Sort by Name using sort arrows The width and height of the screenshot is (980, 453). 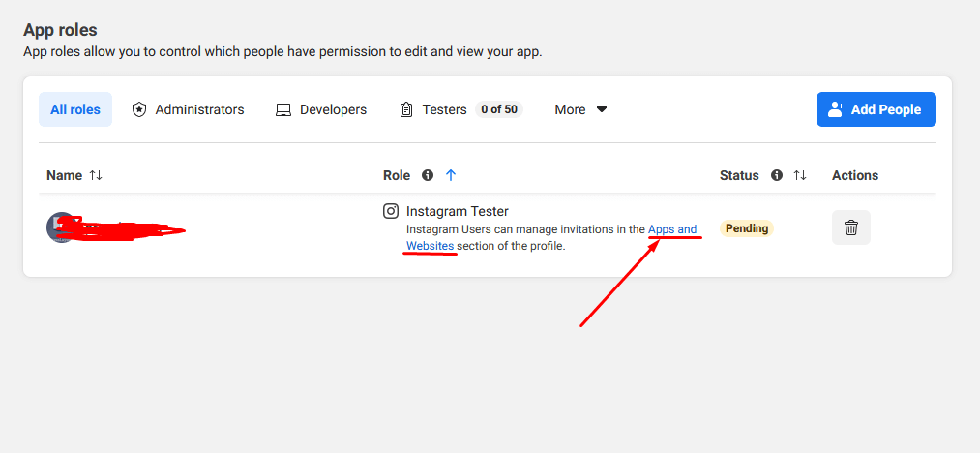tap(95, 175)
